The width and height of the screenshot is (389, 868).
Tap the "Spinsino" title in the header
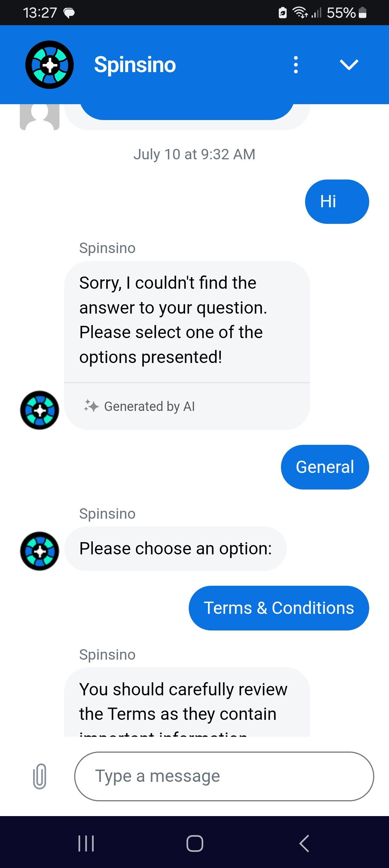point(135,65)
